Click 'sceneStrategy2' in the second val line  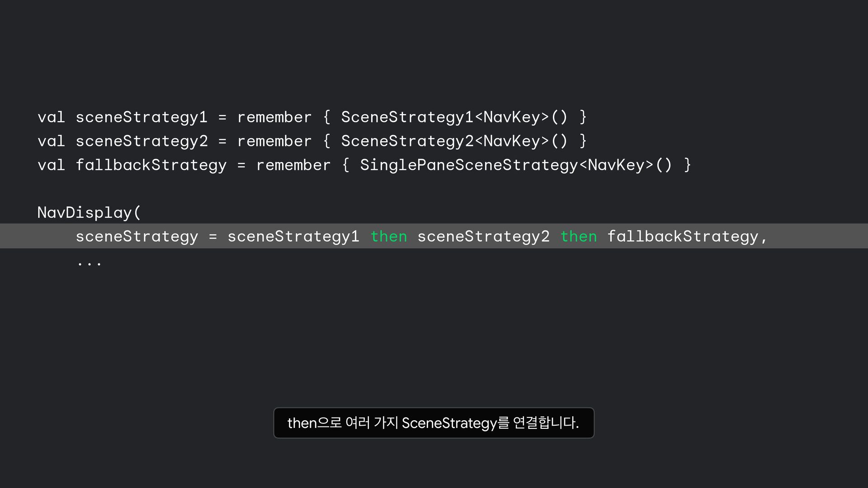click(x=142, y=141)
